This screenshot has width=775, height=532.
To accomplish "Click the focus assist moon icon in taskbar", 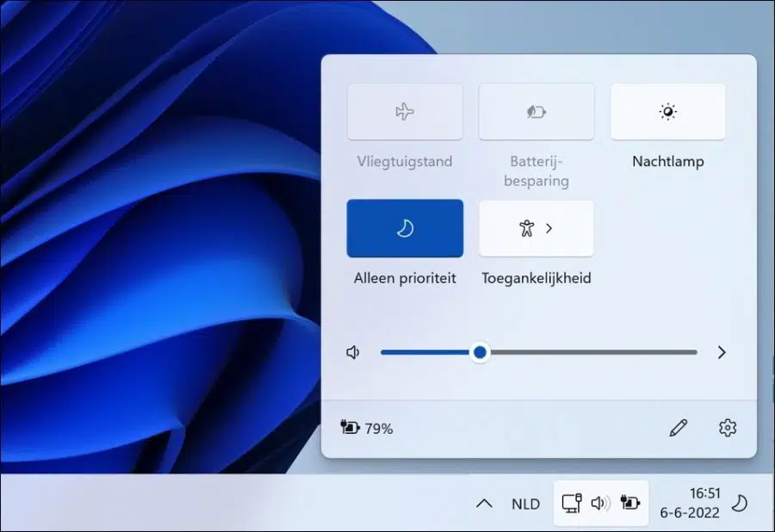I will point(740,504).
